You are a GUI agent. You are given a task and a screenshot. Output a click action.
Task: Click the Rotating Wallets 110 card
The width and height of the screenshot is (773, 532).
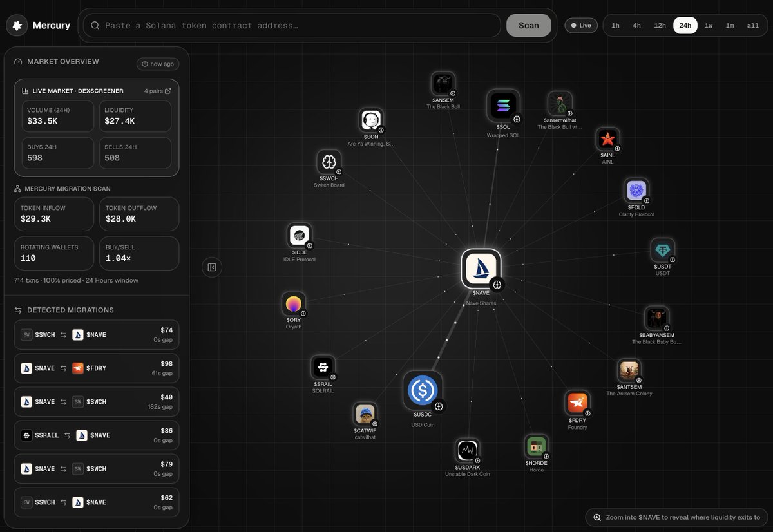(x=54, y=253)
